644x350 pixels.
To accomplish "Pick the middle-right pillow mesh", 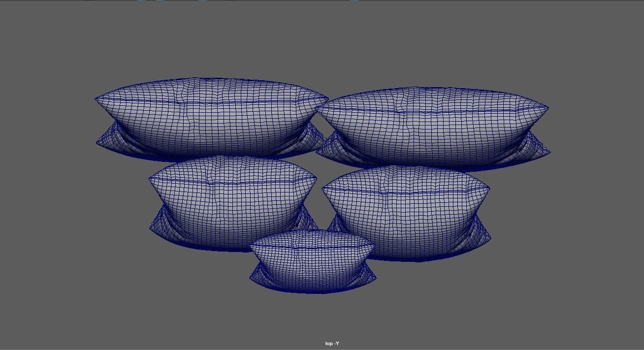I will (x=406, y=213).
